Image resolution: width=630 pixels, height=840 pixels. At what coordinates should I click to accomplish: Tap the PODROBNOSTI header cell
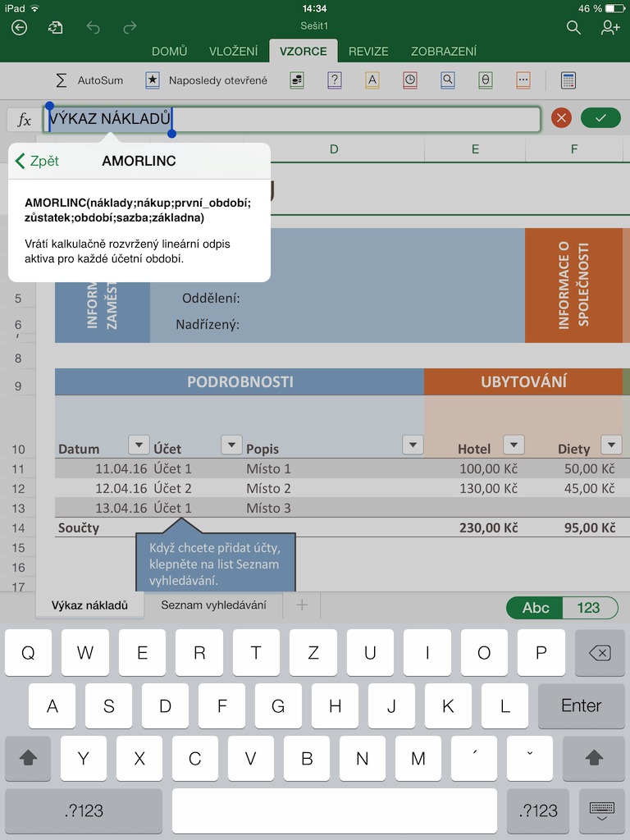click(240, 382)
